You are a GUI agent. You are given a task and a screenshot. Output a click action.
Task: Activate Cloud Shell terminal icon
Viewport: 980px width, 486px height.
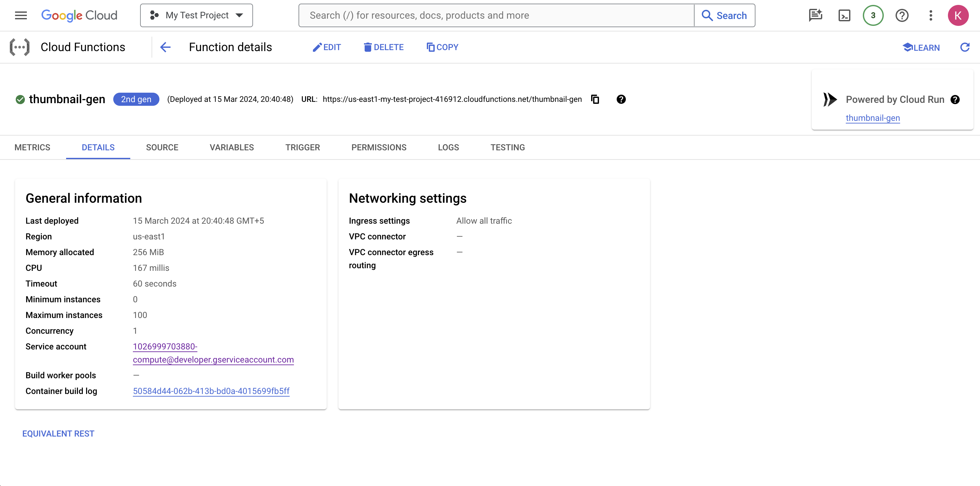point(844,16)
